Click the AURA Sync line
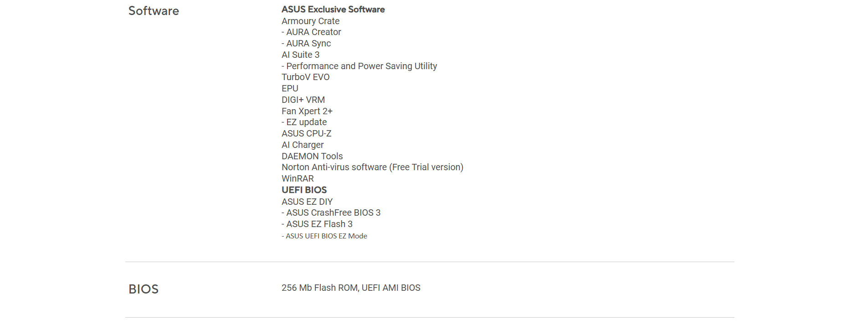The height and width of the screenshot is (334, 868). click(x=306, y=43)
